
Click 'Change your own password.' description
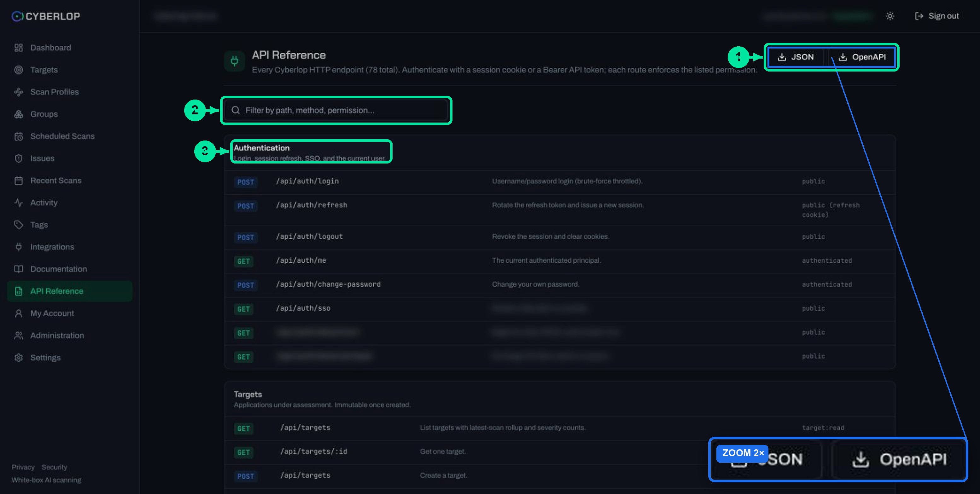pos(536,284)
